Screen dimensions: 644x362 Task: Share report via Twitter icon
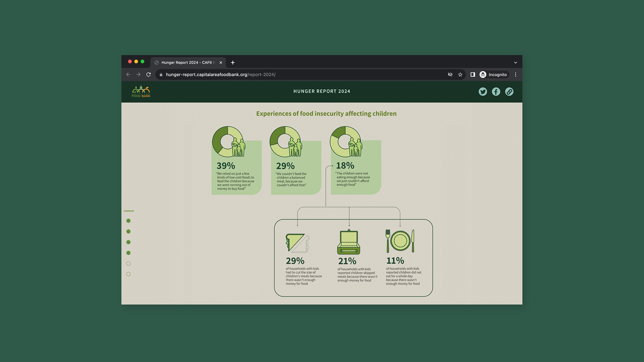point(483,92)
